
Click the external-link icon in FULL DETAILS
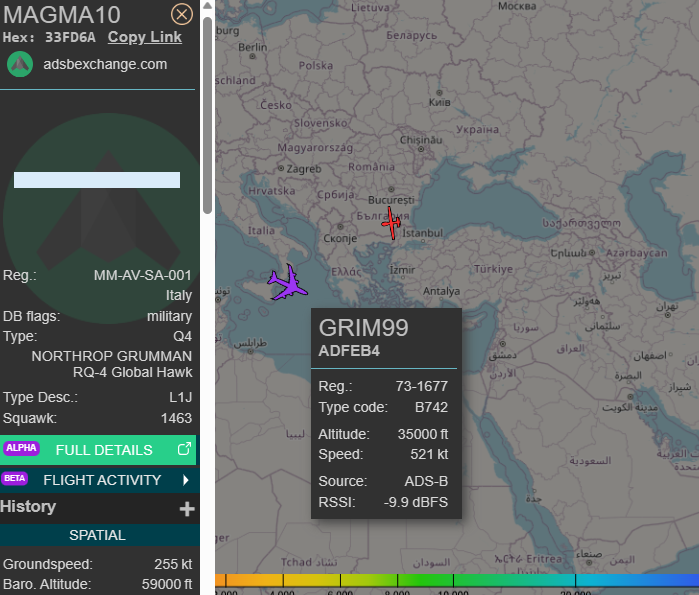[x=184, y=449]
